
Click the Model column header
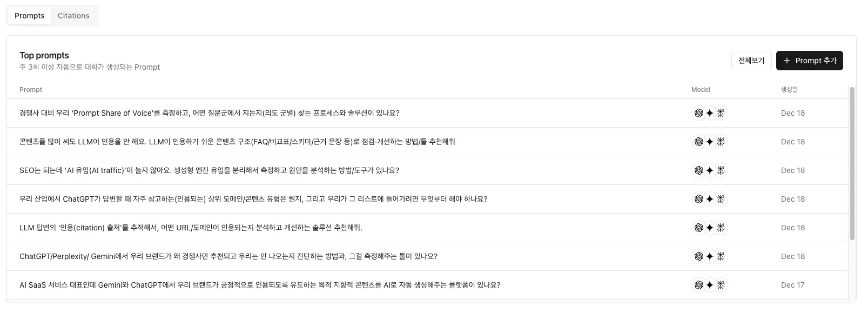701,89
